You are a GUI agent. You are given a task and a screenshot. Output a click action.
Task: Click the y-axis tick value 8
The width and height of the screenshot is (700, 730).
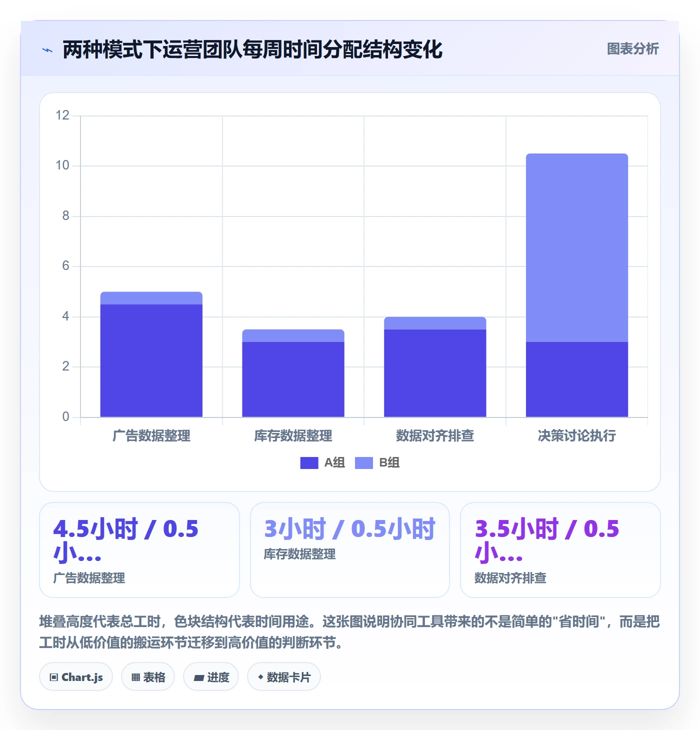coord(65,216)
